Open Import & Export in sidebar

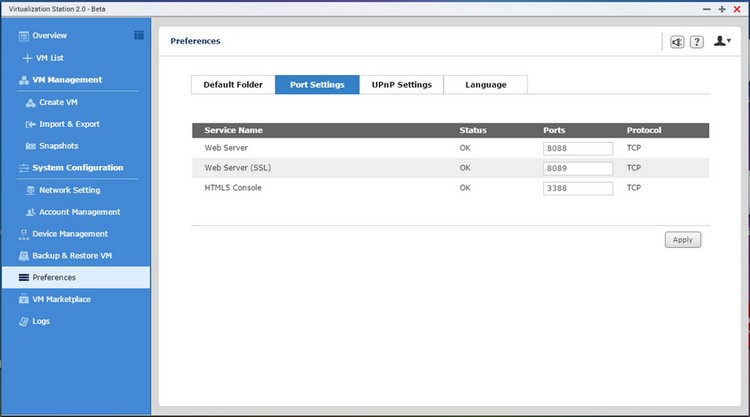(62, 124)
